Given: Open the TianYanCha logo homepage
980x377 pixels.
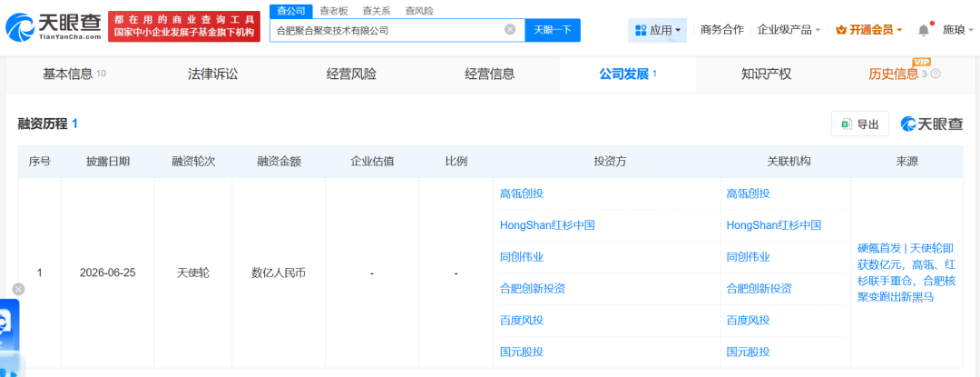Looking at the screenshot, I should pos(54,27).
